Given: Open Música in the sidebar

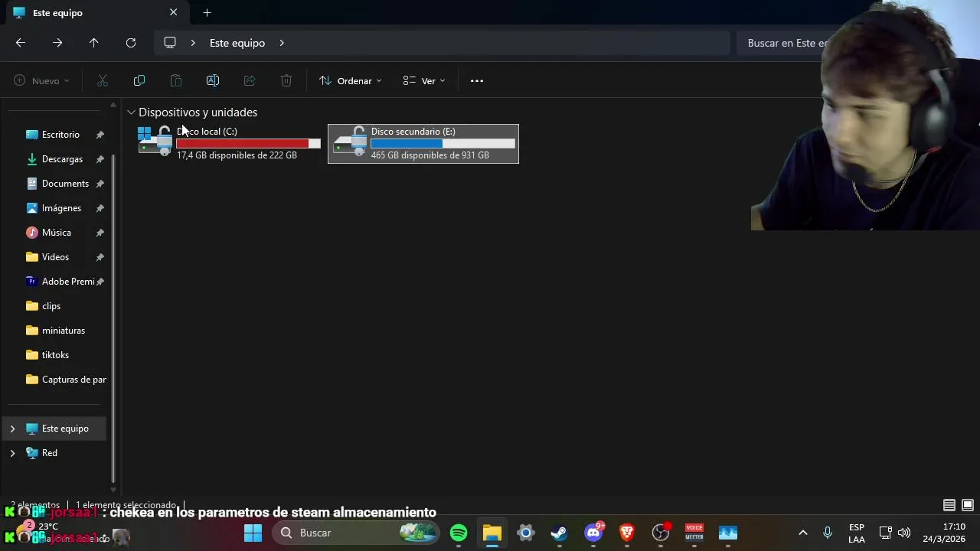Looking at the screenshot, I should click(58, 233).
